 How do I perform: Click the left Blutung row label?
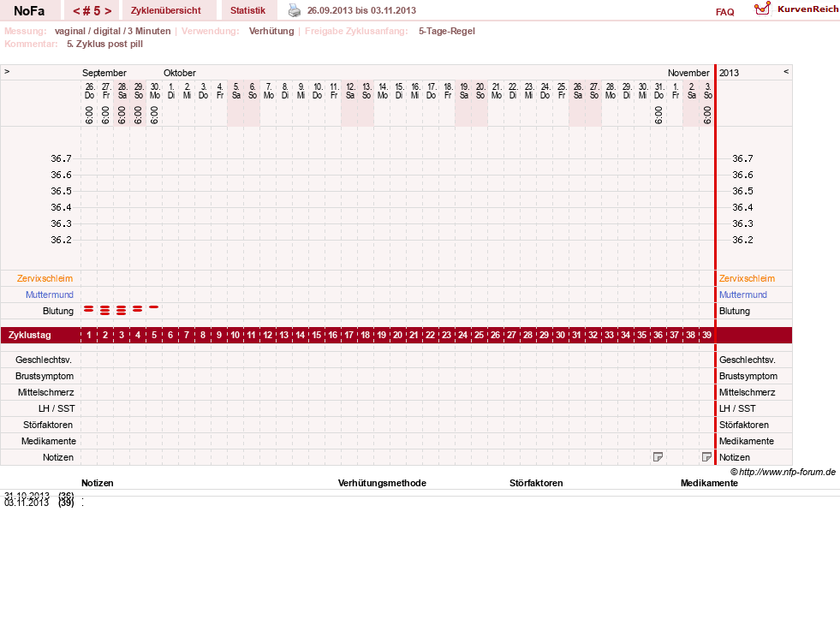(x=58, y=311)
